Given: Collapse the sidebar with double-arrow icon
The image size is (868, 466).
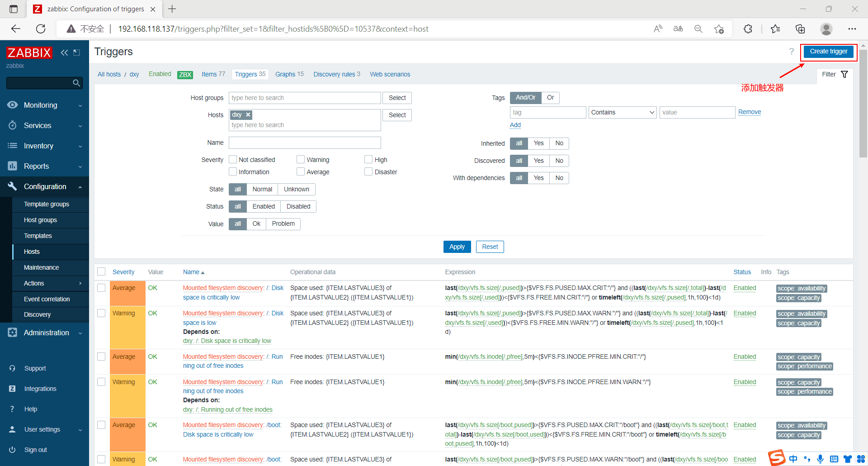Looking at the screenshot, I should click(64, 52).
